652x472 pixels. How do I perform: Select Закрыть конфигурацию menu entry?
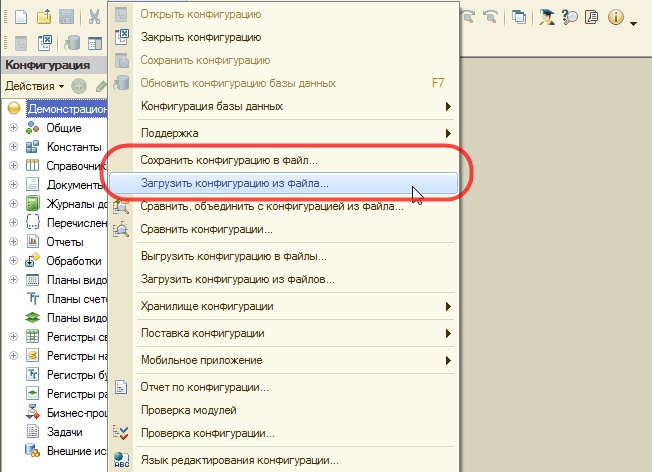pos(284,37)
